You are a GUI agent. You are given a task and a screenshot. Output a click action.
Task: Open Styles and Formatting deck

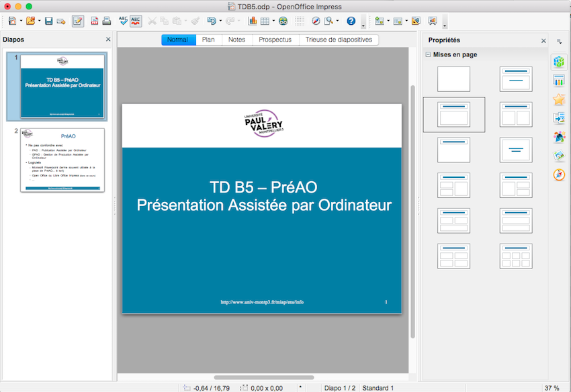pos(559,137)
